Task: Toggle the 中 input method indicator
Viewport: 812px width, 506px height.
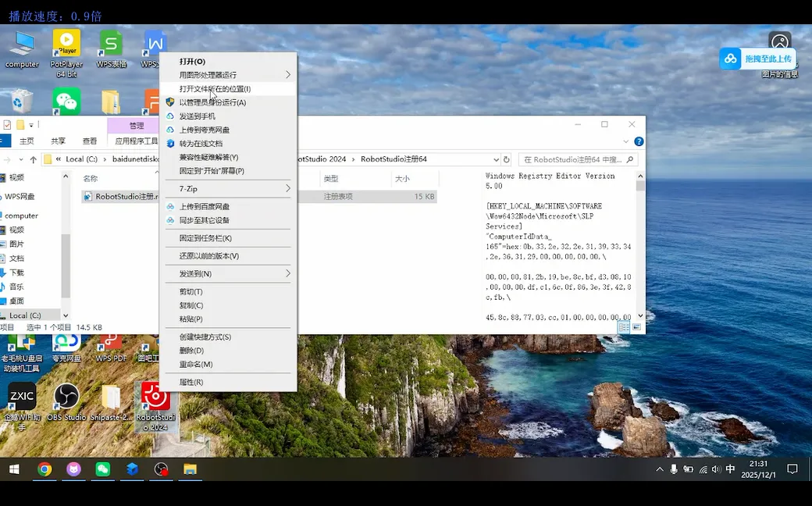Action: [x=730, y=469]
